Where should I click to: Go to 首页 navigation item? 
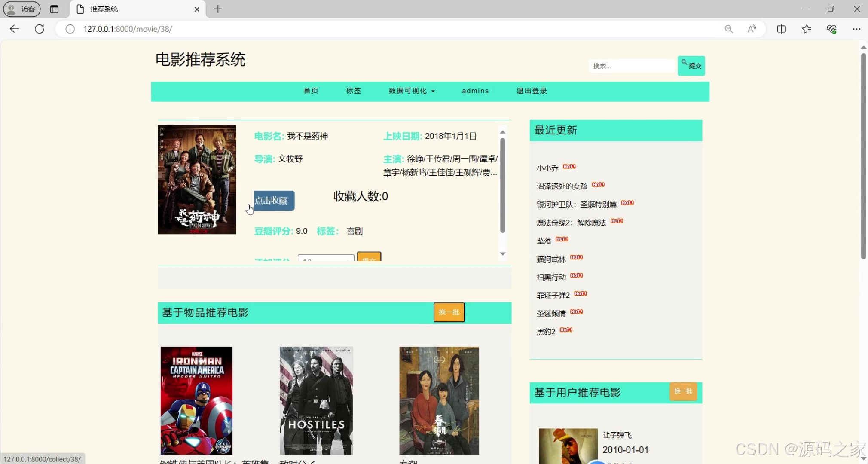311,91
